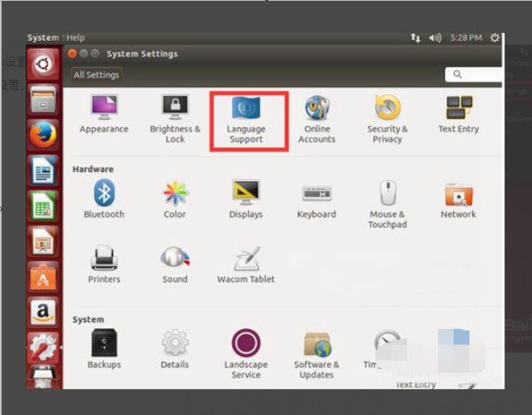Open Bluetooth settings
The width and height of the screenshot is (532, 415).
point(104,200)
